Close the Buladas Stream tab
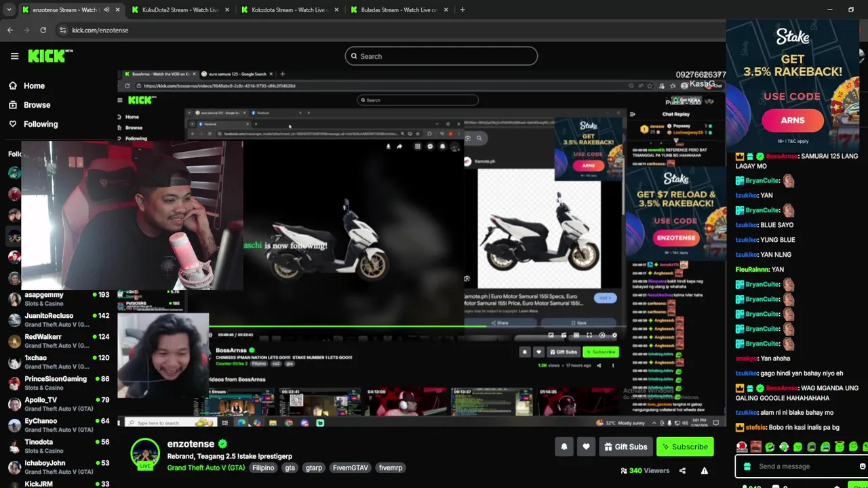Viewport: 868px width, 488px height. click(446, 9)
